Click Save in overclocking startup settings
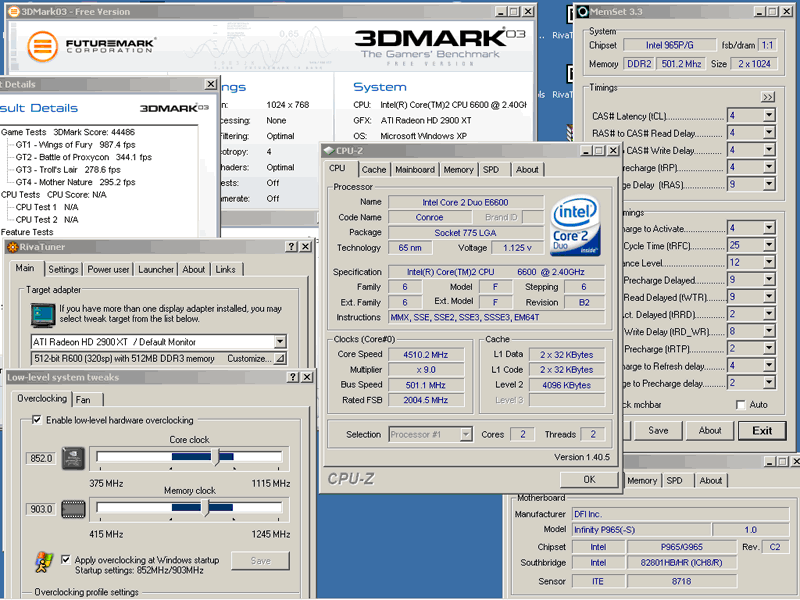The height and width of the screenshot is (600, 800). tap(260, 561)
